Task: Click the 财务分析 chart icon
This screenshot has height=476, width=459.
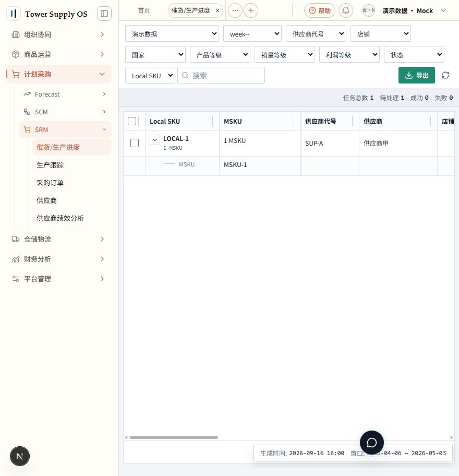Action: point(16,259)
